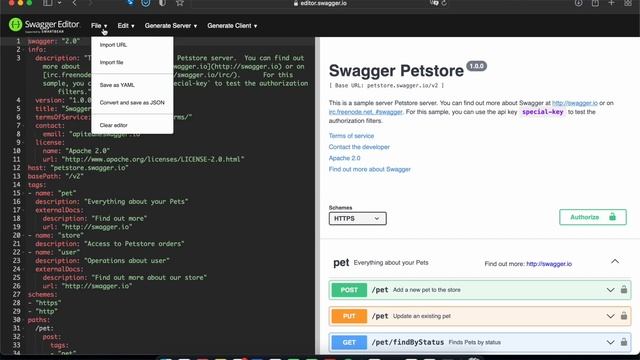Click the POST method button for /pet

349,290
